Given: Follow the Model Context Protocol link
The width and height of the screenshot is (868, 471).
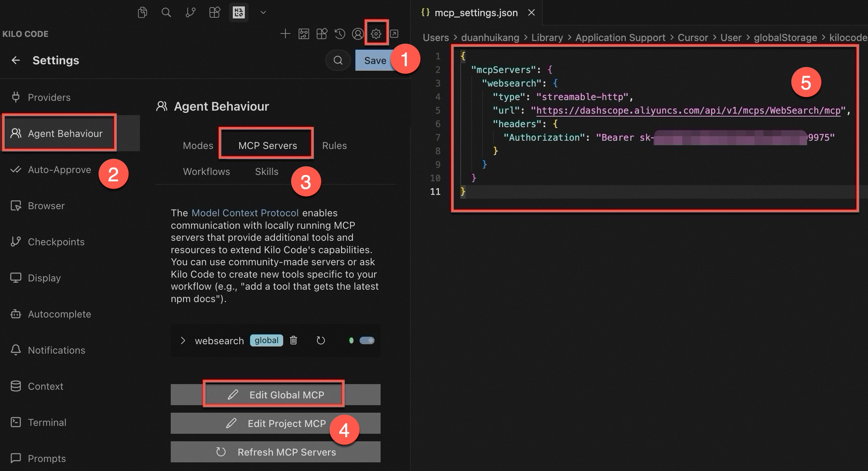Looking at the screenshot, I should pyautogui.click(x=245, y=213).
